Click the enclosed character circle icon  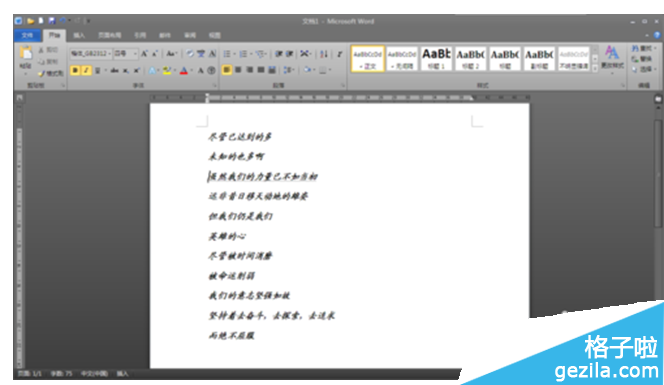[211, 70]
